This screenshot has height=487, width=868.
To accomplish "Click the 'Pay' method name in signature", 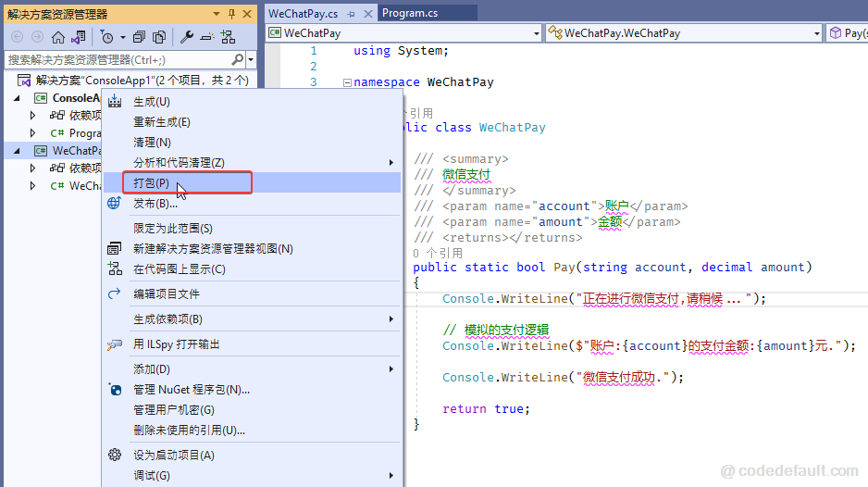I will pyautogui.click(x=564, y=267).
